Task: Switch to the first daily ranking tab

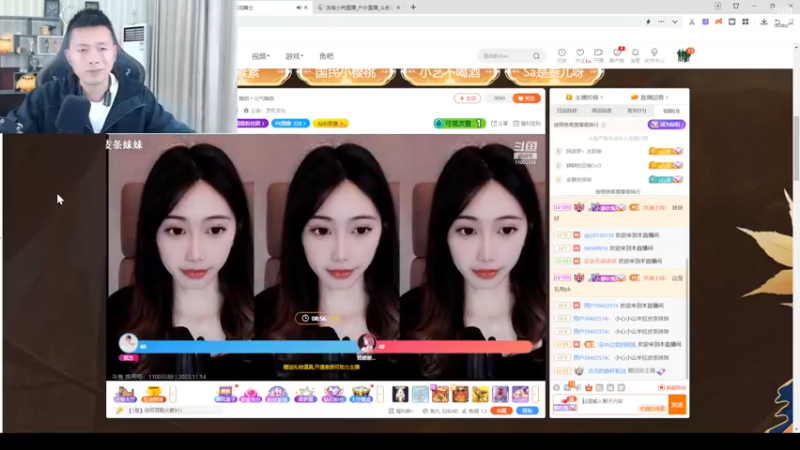Action: pyautogui.click(x=567, y=110)
